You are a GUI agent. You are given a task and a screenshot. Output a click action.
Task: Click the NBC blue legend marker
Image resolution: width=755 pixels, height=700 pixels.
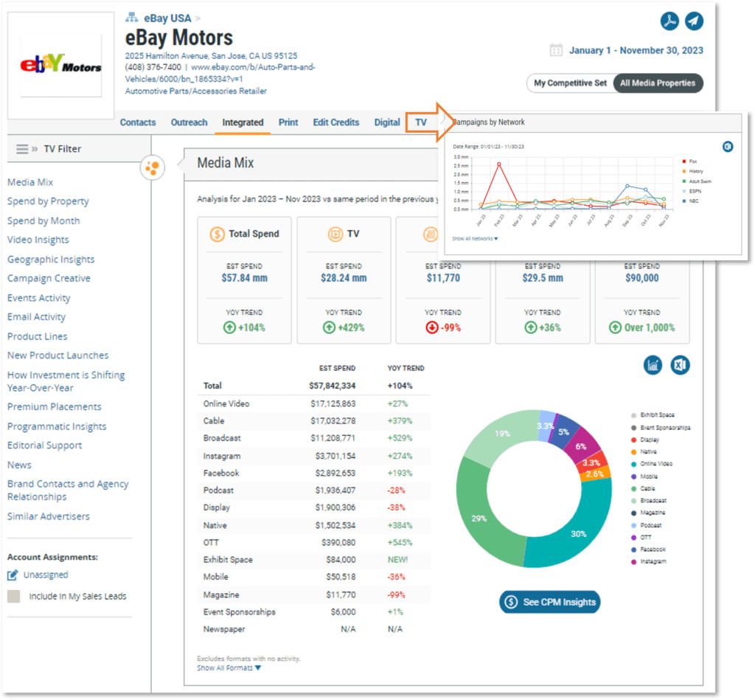coord(683,201)
